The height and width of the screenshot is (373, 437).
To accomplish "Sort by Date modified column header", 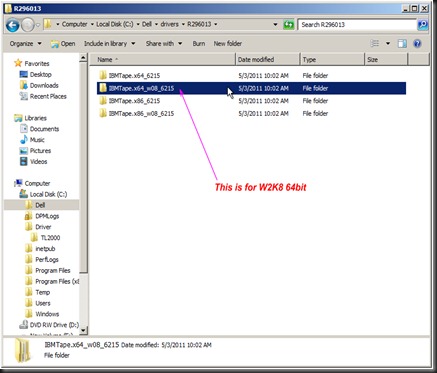I will coord(268,60).
